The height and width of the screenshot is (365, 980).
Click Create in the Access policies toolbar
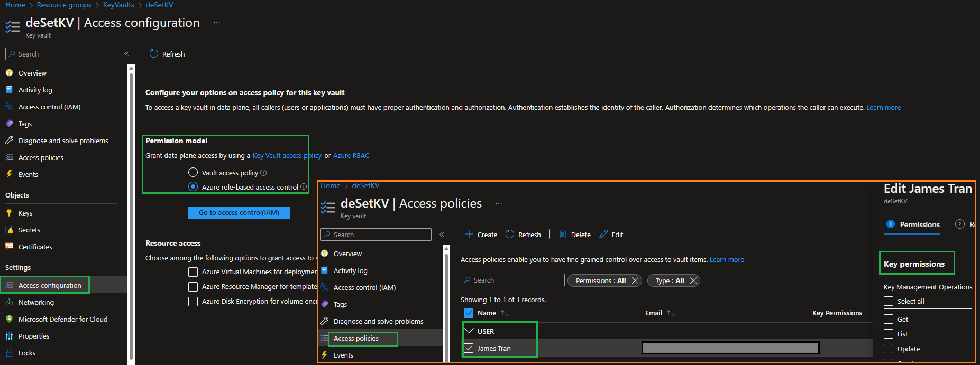(x=481, y=235)
